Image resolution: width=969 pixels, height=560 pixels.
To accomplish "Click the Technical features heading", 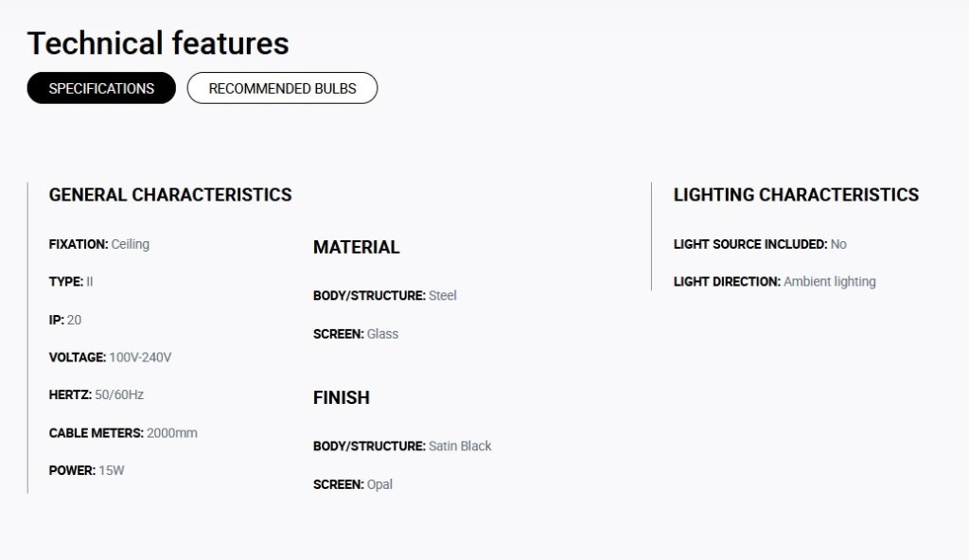I will pyautogui.click(x=158, y=44).
